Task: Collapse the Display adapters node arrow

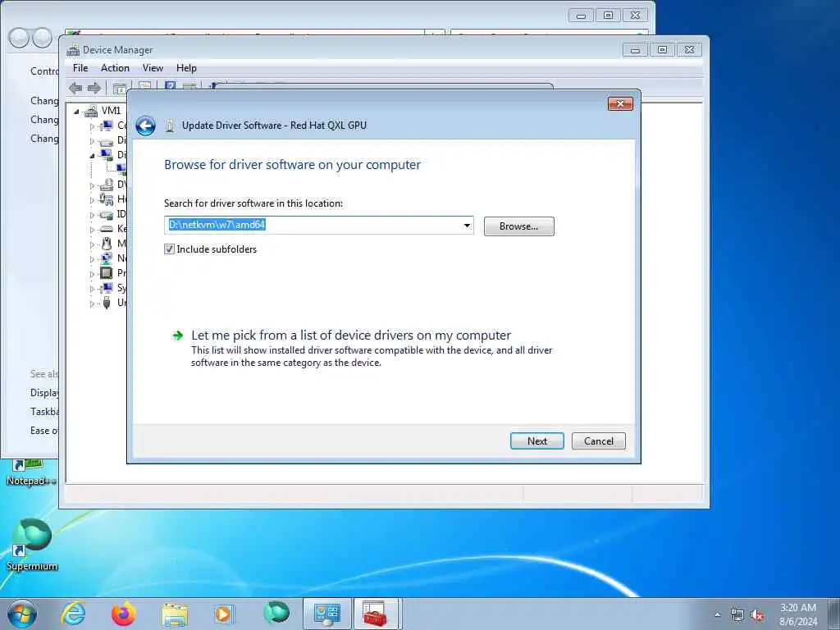Action: coord(92,156)
